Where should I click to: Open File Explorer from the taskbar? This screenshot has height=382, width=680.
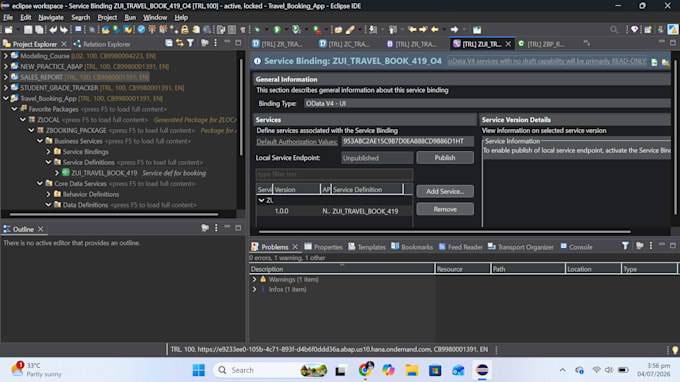(x=412, y=370)
